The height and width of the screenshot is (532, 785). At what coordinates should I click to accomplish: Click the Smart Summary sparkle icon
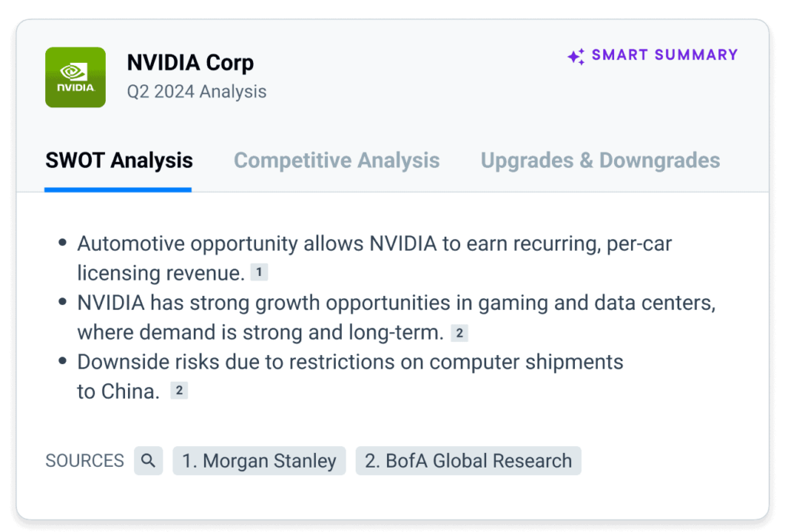[576, 57]
